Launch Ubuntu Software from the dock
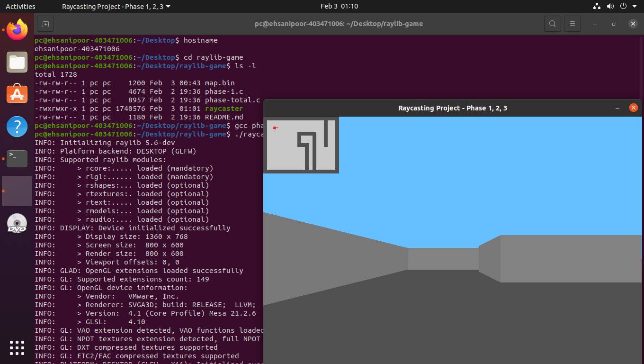This screenshot has width=644, height=364. point(17,94)
